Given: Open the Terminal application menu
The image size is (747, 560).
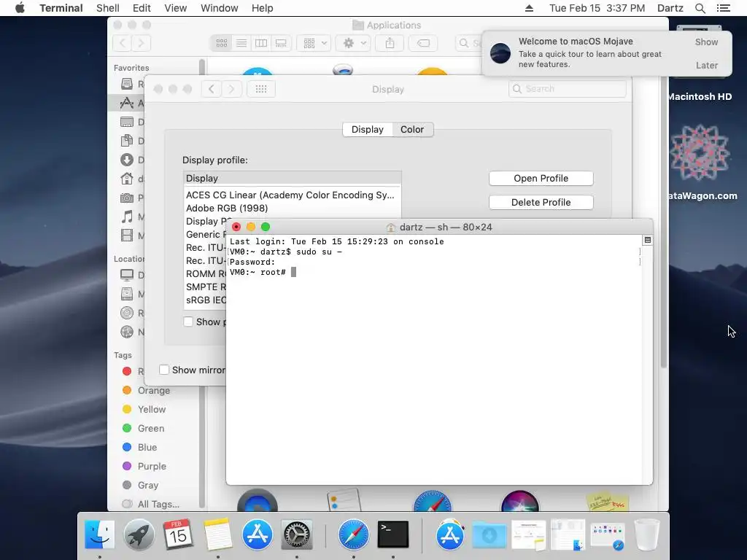Looking at the screenshot, I should [x=61, y=8].
